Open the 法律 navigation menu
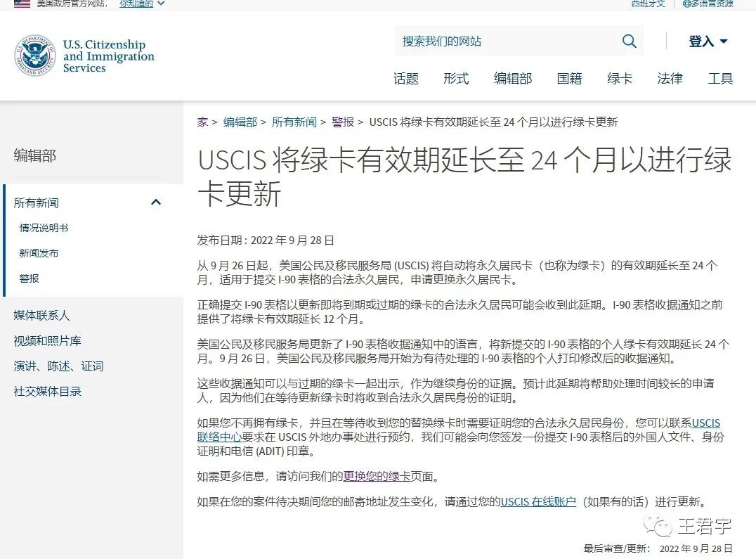 point(670,79)
